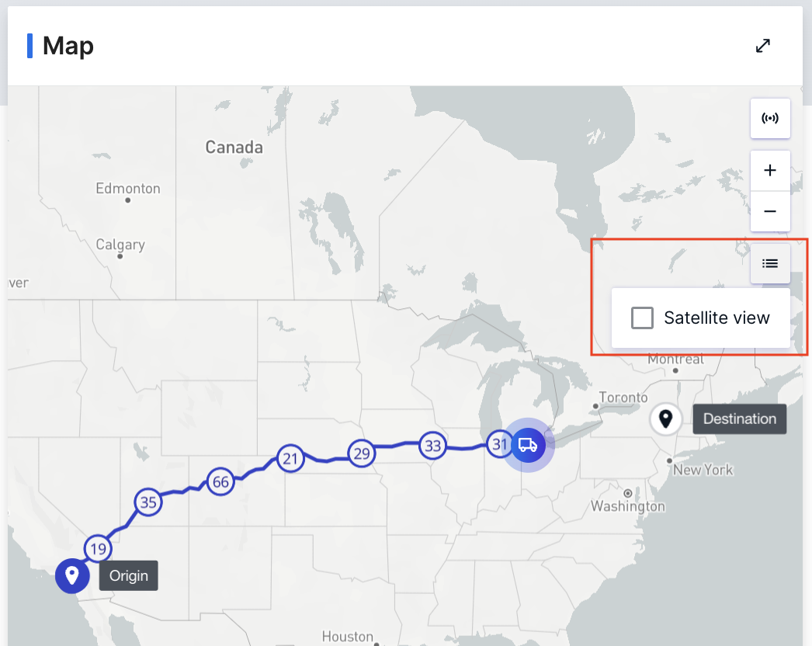
Task: Select route cluster marker 21
Action: click(x=290, y=458)
